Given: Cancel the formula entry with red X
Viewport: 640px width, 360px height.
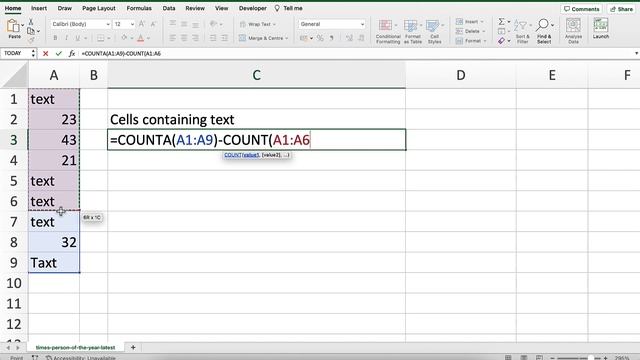Looking at the screenshot, I should [45, 53].
